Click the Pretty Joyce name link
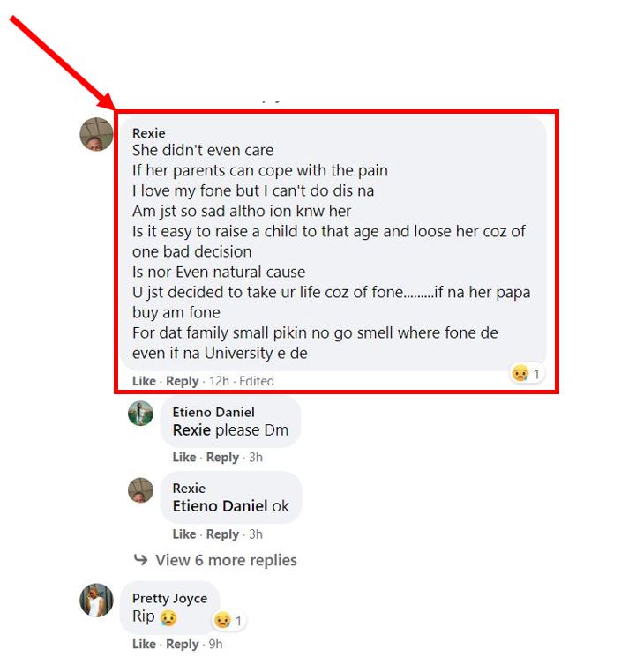Viewport: 621px width, 672px height. [x=169, y=599]
